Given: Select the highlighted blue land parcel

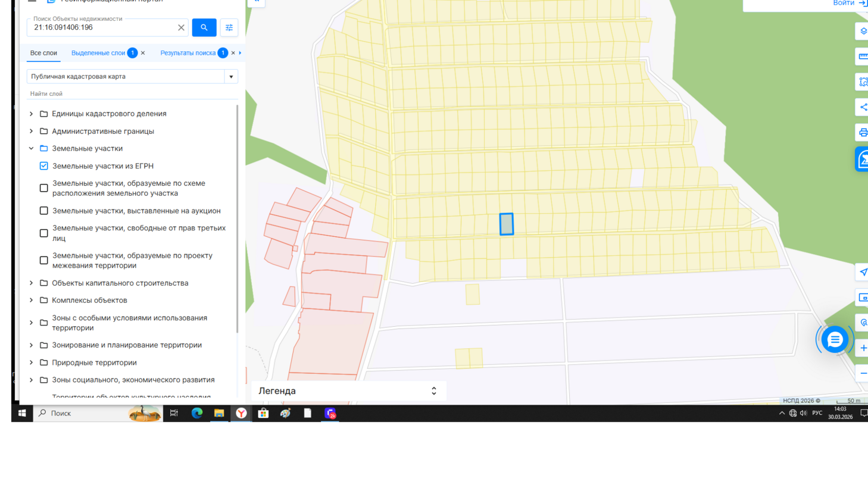Looking at the screenshot, I should (x=506, y=224).
